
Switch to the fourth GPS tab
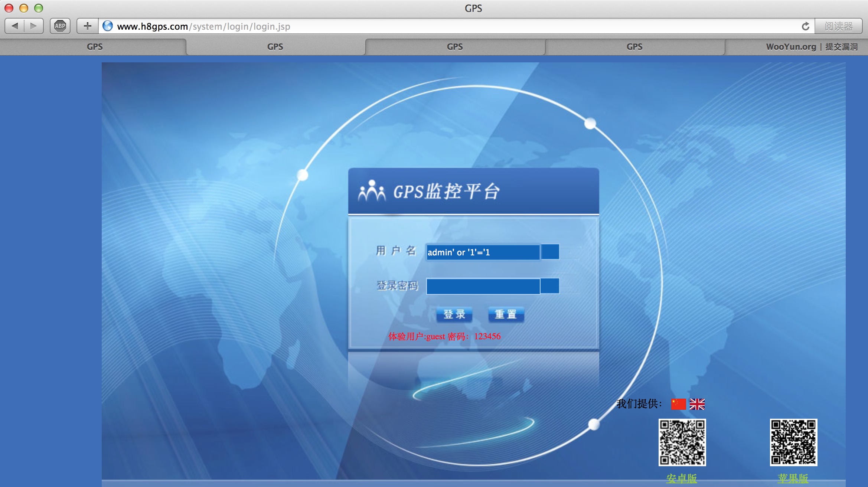pos(634,47)
